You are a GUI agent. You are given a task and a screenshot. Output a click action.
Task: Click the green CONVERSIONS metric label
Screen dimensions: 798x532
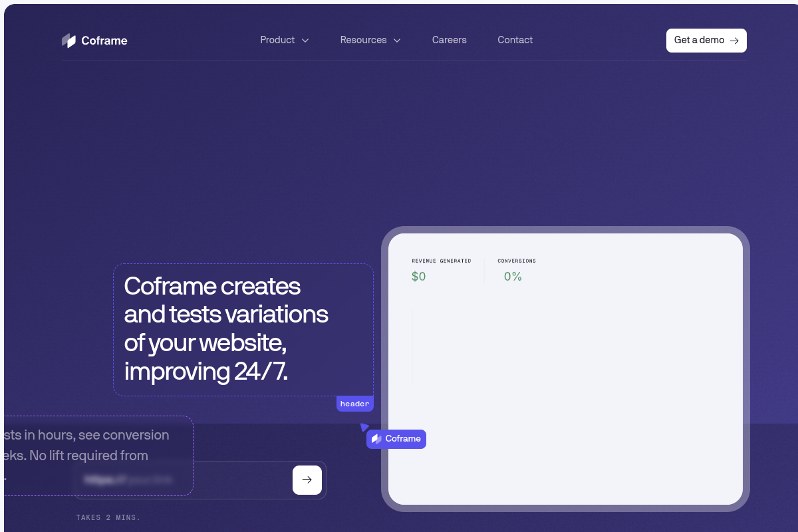pyautogui.click(x=517, y=261)
